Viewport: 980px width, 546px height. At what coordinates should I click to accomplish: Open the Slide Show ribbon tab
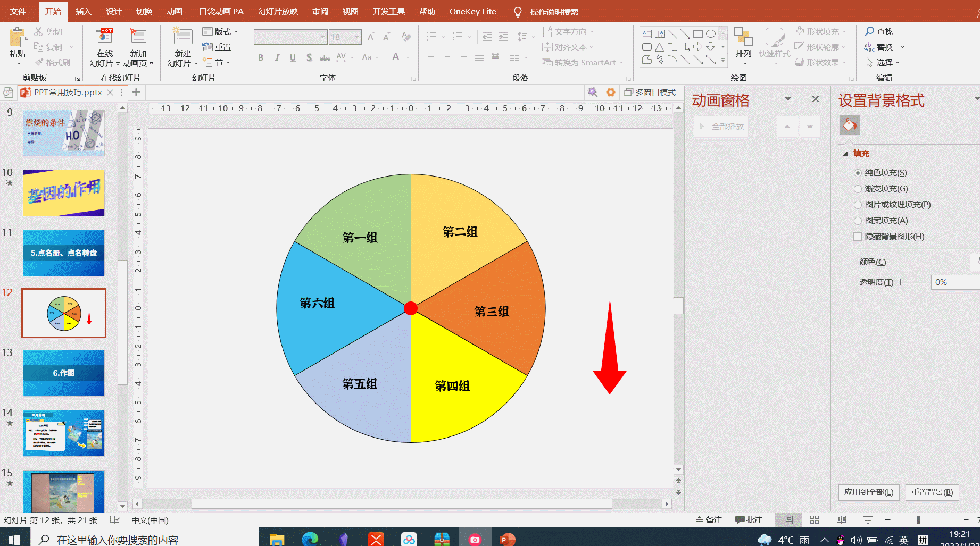click(278, 11)
